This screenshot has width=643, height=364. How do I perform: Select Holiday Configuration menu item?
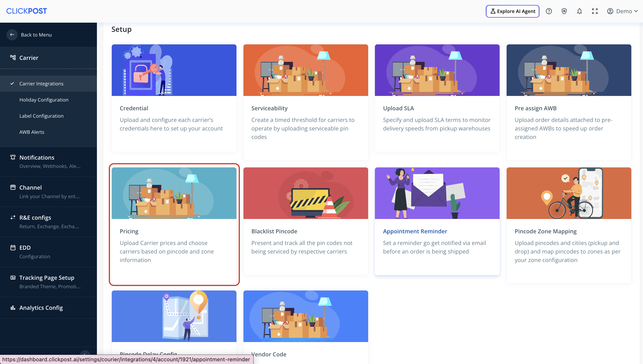44,100
